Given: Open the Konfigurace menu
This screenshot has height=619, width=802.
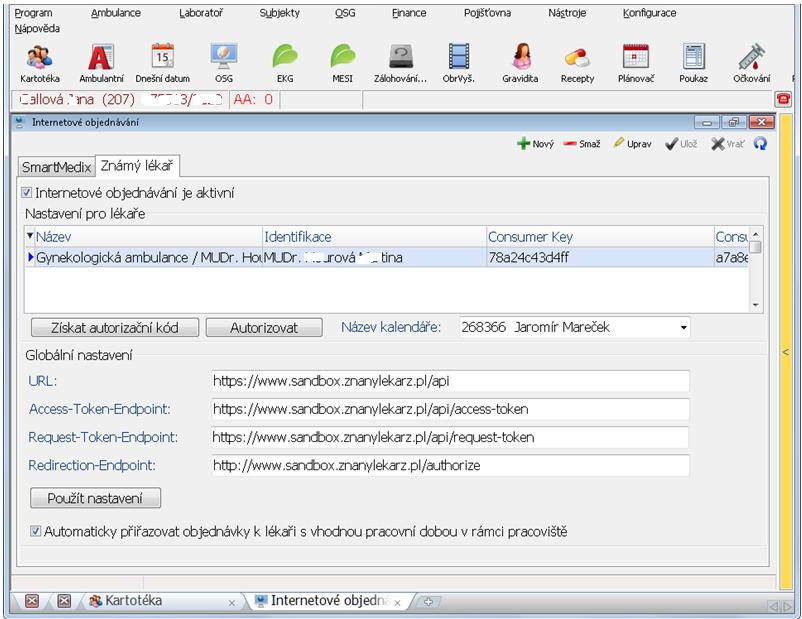Looking at the screenshot, I should (x=650, y=13).
